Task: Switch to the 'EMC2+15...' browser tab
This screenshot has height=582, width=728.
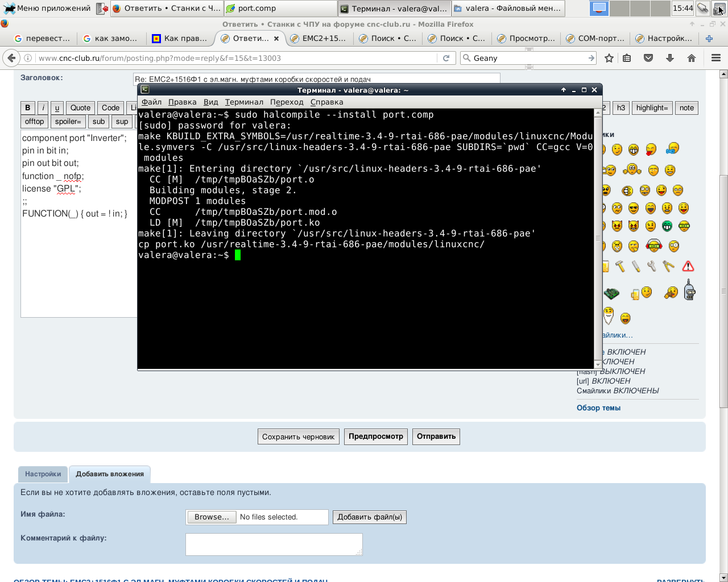Action: click(x=318, y=39)
